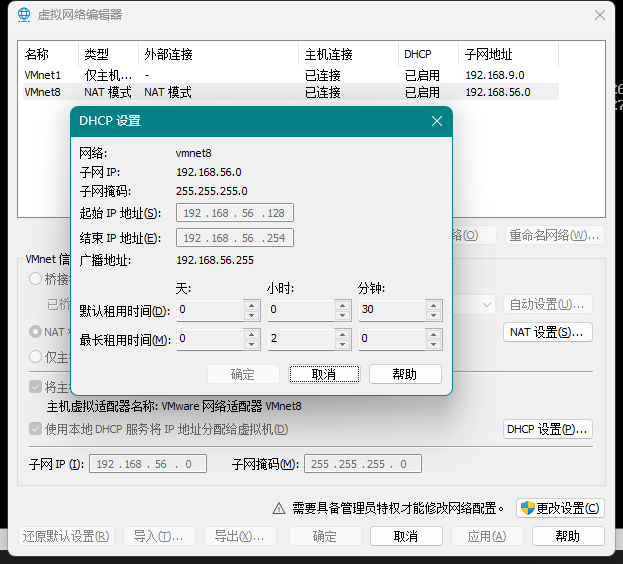This screenshot has height=564, width=623.
Task: Click 应用(A) button
Action: coord(488,536)
